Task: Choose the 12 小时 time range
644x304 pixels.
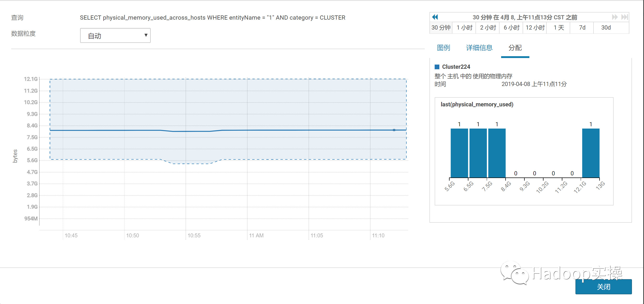Action: 535,28
